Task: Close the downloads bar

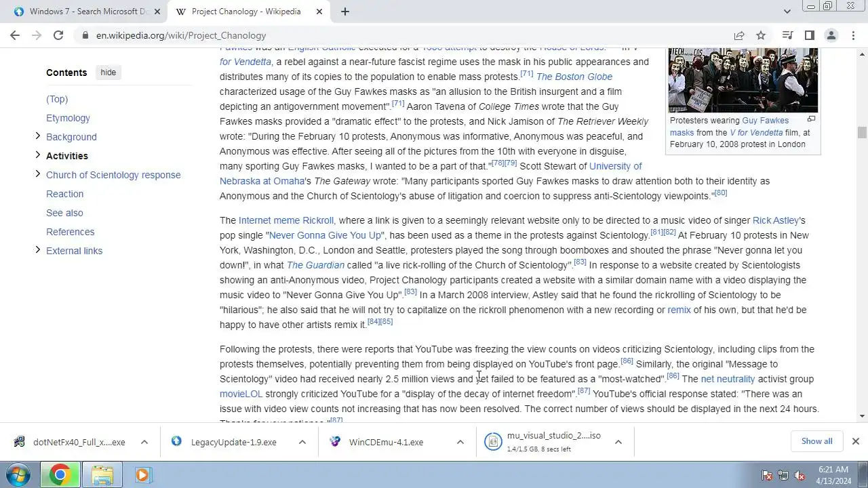Action: 855,441
